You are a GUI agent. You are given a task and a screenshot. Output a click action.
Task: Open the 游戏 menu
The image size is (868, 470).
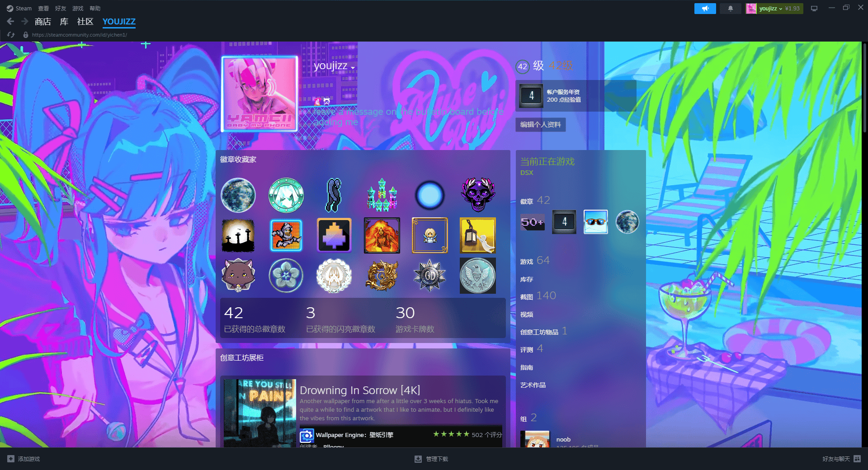tap(78, 8)
